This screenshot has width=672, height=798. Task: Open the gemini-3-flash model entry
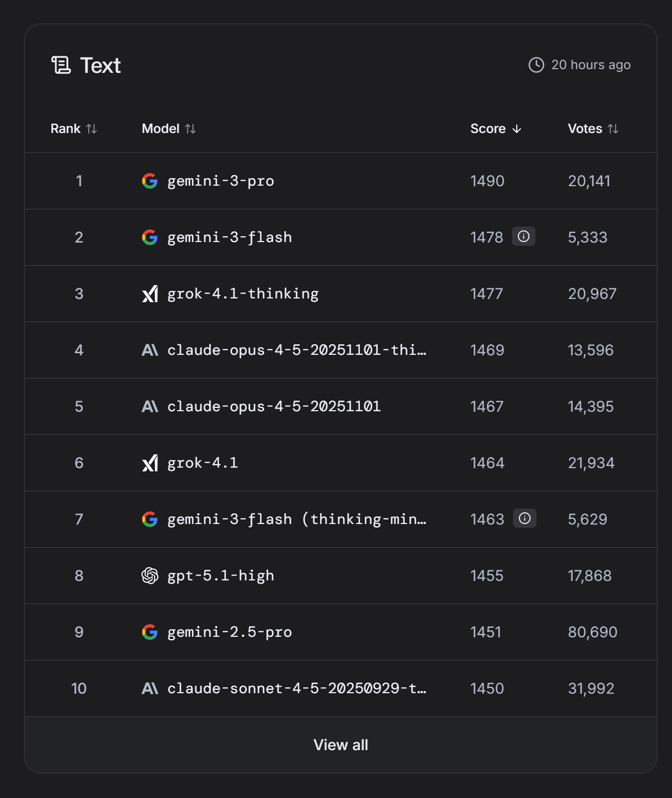[230, 237]
